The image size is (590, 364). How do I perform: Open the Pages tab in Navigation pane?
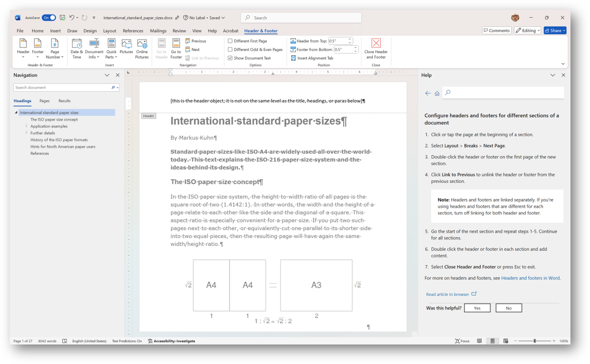point(44,101)
